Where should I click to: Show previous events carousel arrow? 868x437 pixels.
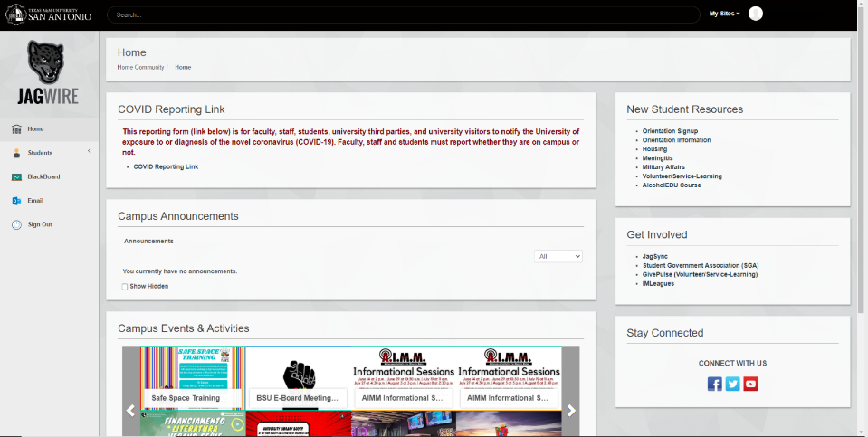[130, 411]
